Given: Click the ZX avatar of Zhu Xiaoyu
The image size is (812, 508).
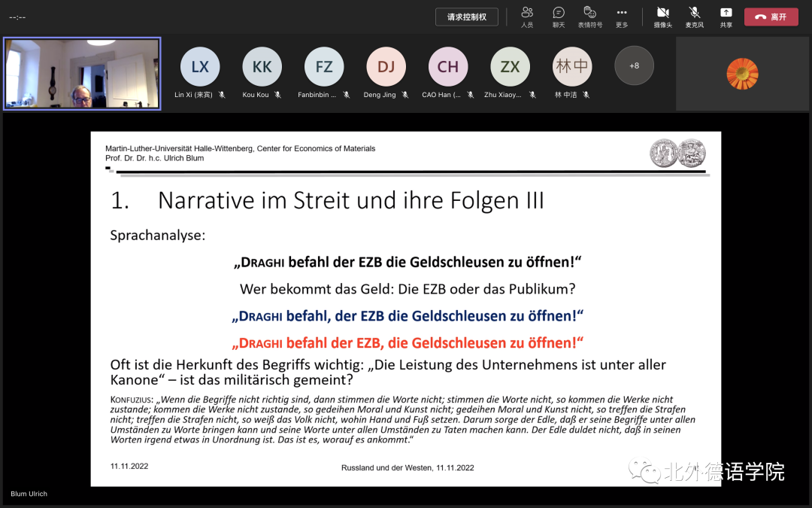Looking at the screenshot, I should click(x=510, y=67).
